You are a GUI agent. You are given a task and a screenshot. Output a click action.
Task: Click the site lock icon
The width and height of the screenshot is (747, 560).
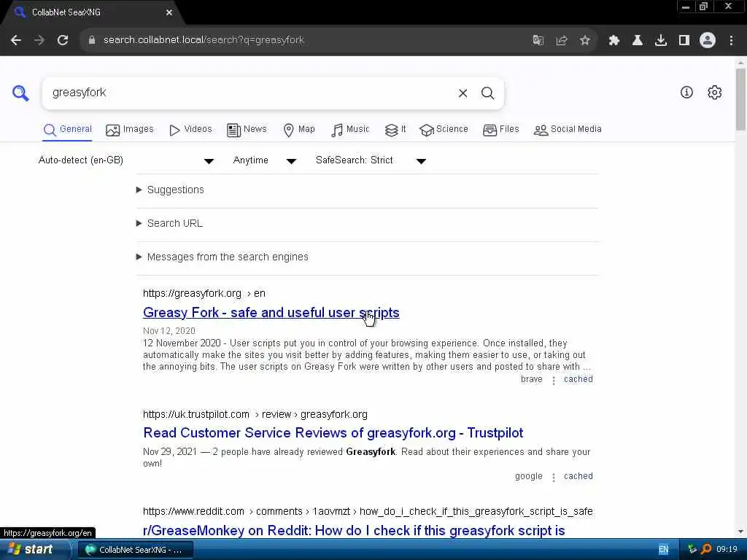92,40
